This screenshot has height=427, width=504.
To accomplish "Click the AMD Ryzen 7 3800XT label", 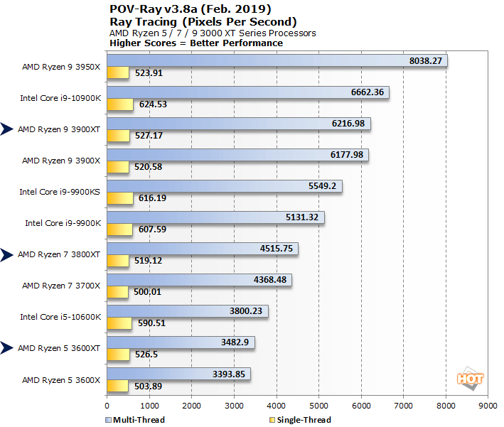I will [59, 254].
